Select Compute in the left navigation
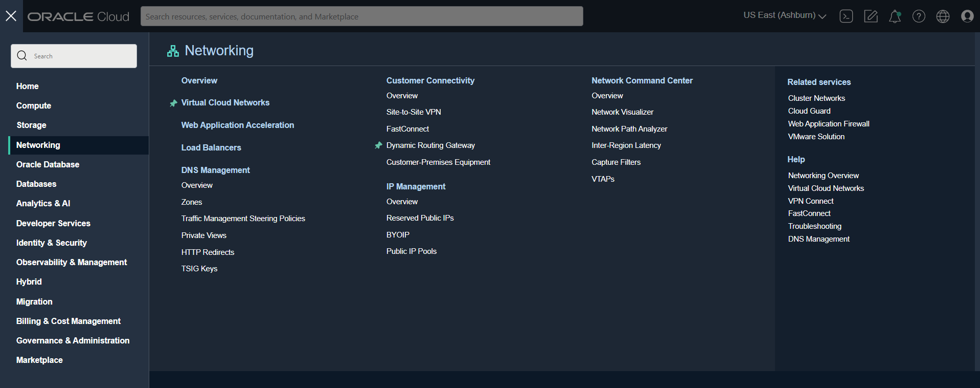Image resolution: width=980 pixels, height=388 pixels. click(x=34, y=105)
